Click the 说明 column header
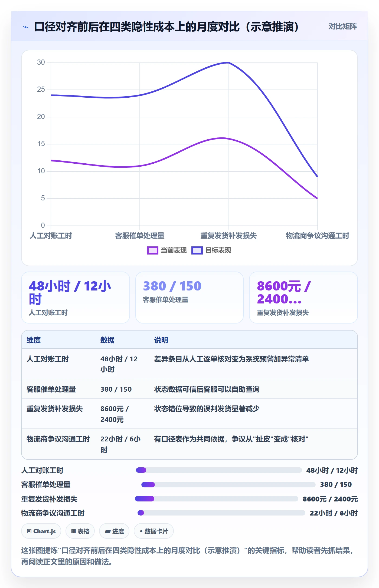The image size is (379, 588). pos(161,340)
